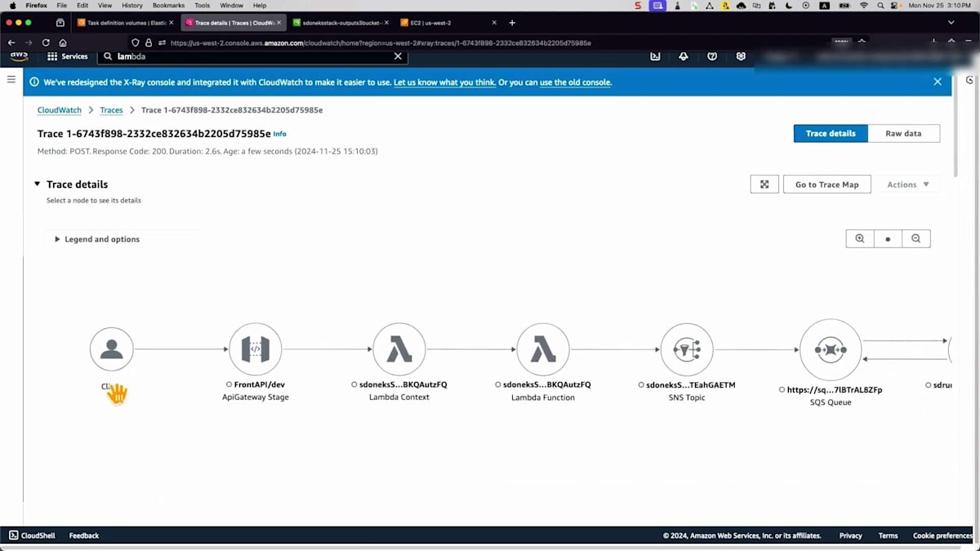The height and width of the screenshot is (551, 980).
Task: Click Go to Trace Map button
Action: [826, 184]
